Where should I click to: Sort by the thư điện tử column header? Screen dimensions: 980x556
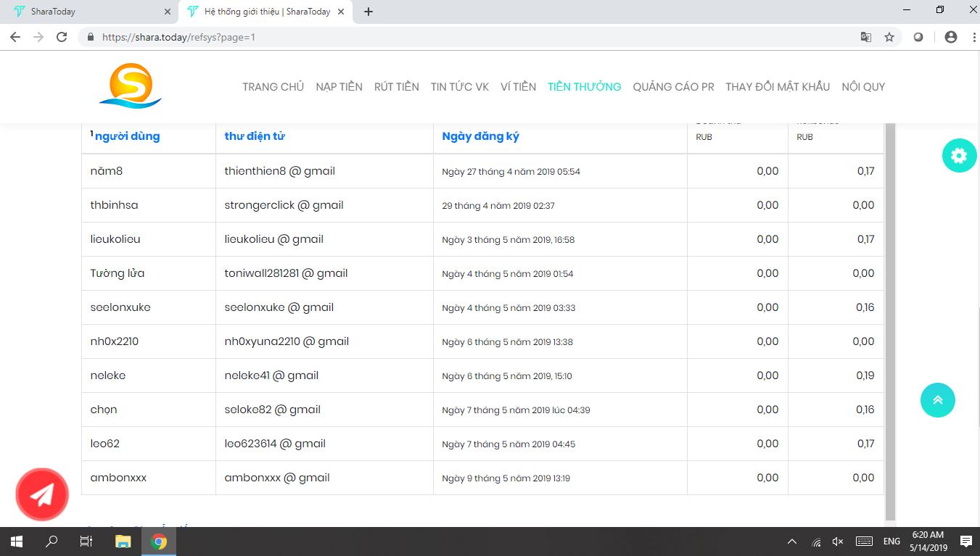(x=255, y=136)
